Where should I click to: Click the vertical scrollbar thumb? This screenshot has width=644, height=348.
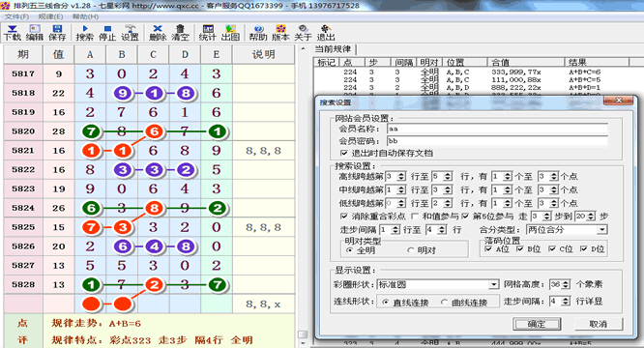click(x=303, y=334)
